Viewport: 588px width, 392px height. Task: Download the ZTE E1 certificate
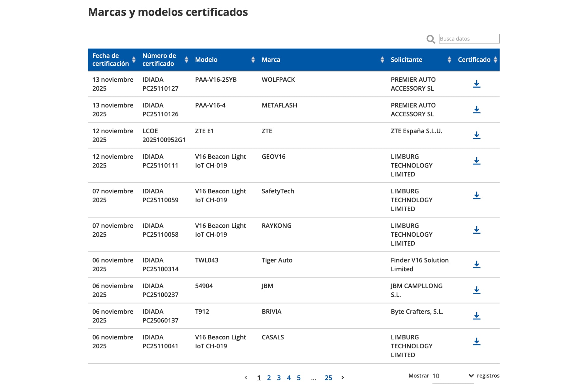pos(477,135)
